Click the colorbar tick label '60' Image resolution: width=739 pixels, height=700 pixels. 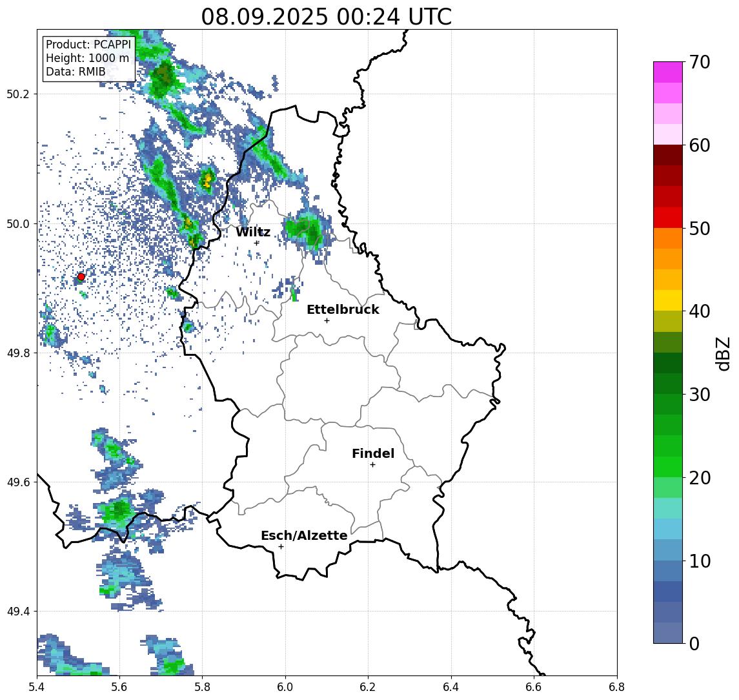[x=700, y=145]
